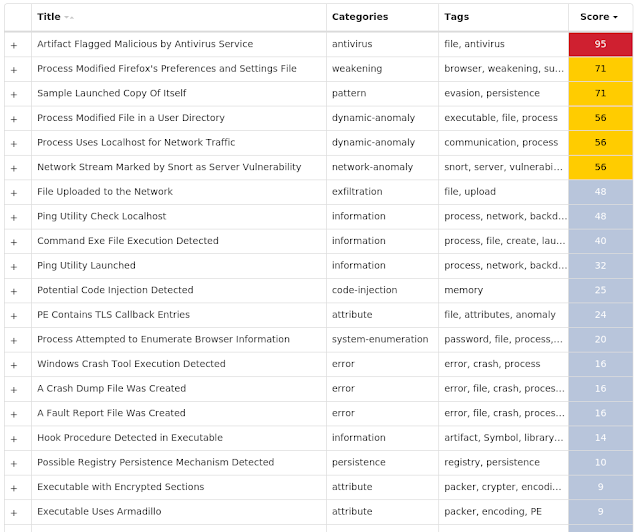The height and width of the screenshot is (532, 640).
Task: Expand Hook Procedure Detected in Executable row
Action: [14, 439]
